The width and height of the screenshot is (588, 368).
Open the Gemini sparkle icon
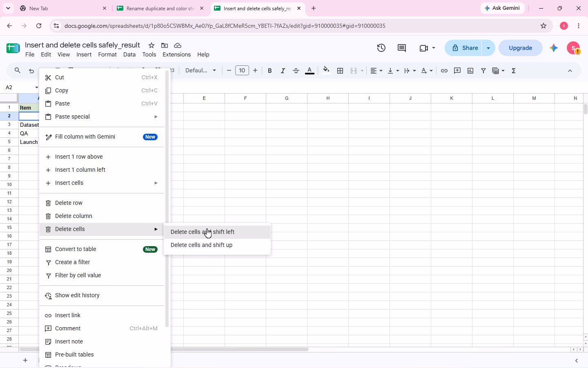(x=554, y=48)
